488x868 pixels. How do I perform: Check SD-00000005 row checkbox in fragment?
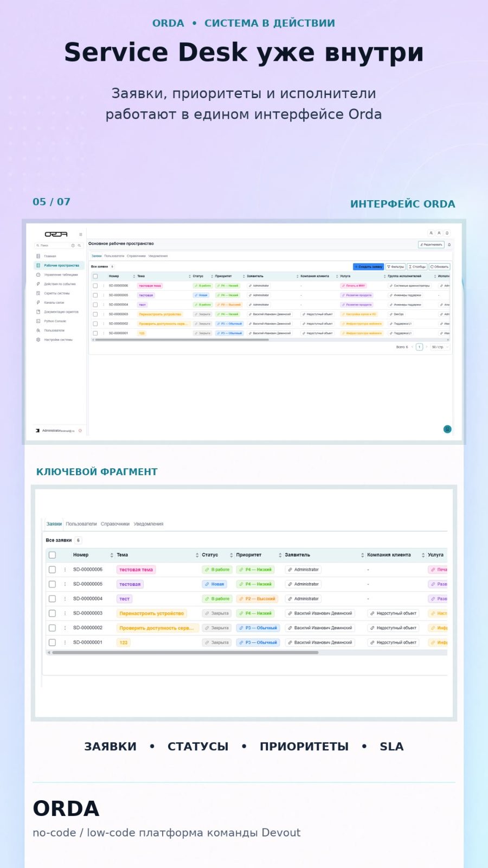tap(52, 584)
